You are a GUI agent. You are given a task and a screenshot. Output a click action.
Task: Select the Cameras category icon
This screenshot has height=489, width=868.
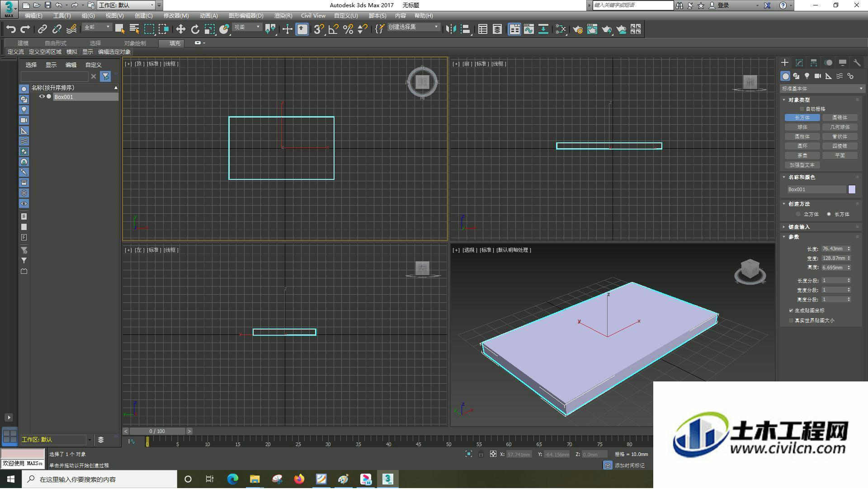pos(818,76)
